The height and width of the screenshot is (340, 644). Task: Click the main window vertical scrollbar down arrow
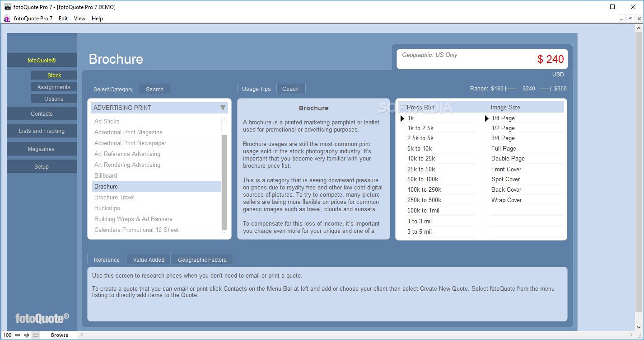click(639, 327)
